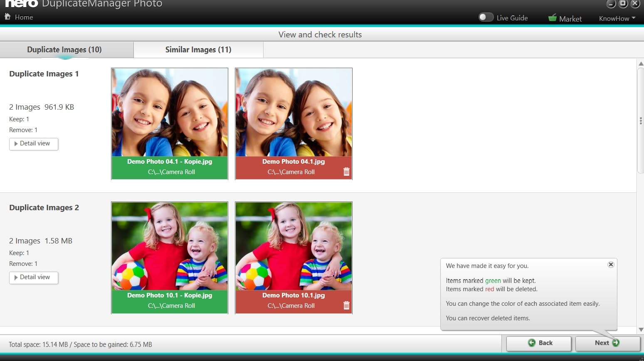Click the Home icon in the header

point(7,17)
